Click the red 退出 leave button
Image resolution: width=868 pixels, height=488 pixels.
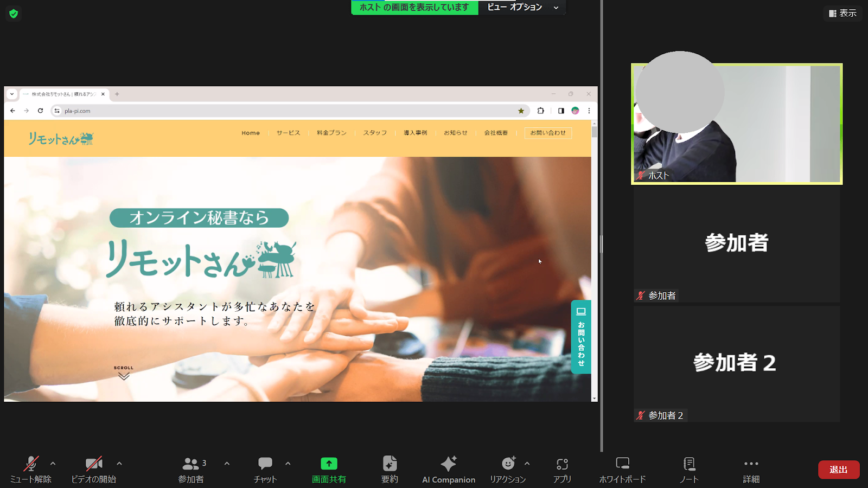(x=839, y=470)
